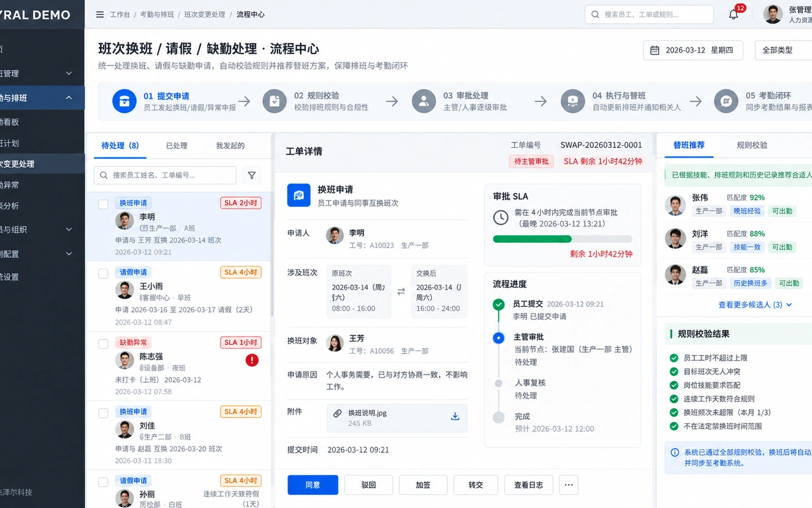Click the 05 考勤闭环 step icon
This screenshot has width=812, height=508.
726,102
